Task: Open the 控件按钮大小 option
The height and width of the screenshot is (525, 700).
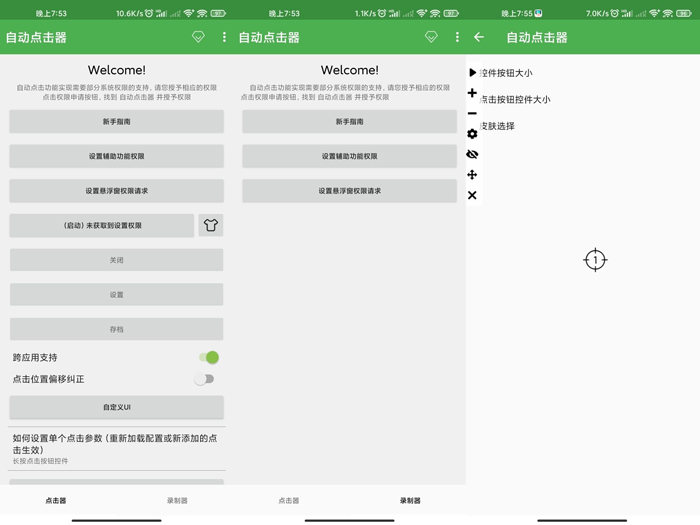Action: click(507, 73)
